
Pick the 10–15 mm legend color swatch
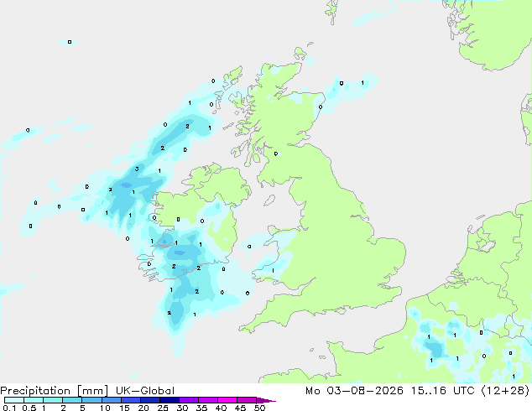(x=112, y=400)
